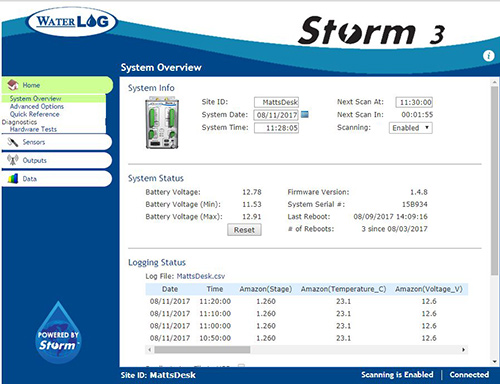This screenshot has width=500, height=384.
Task: Click the Date column header
Action: coord(170,289)
